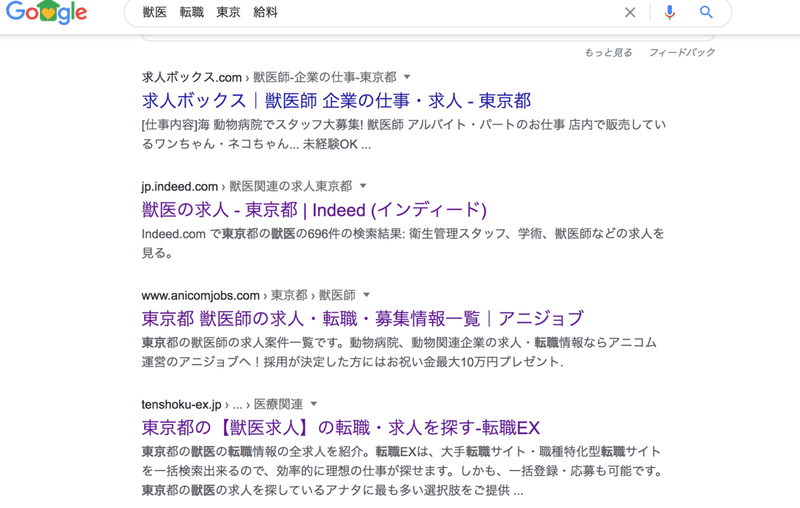
Task: Open 獣医の求人 - 東京都 | Indeed result
Action: [314, 210]
